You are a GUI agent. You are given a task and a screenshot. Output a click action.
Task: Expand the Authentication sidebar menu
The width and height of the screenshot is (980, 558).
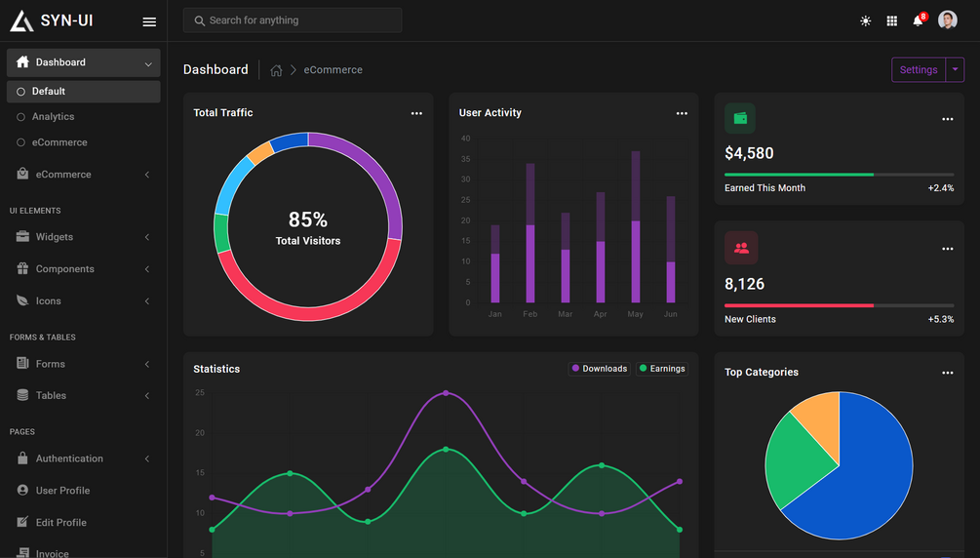tap(84, 458)
